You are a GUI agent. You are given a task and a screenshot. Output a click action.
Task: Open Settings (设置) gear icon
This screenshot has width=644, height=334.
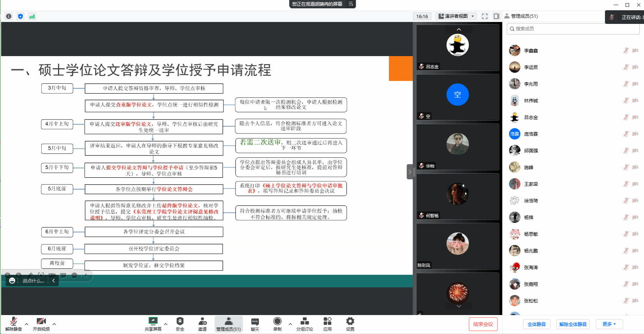[350, 321]
